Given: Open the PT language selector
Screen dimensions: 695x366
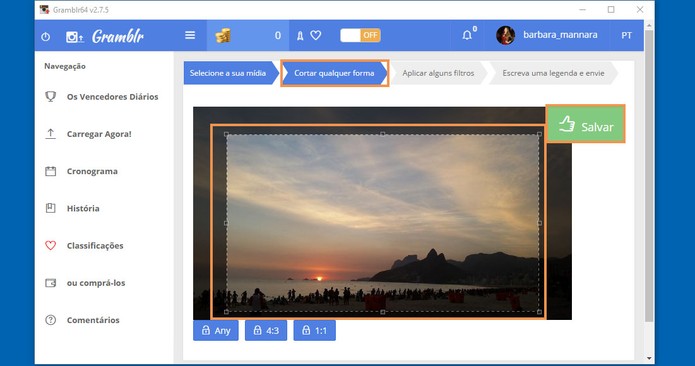Looking at the screenshot, I should 626,35.
